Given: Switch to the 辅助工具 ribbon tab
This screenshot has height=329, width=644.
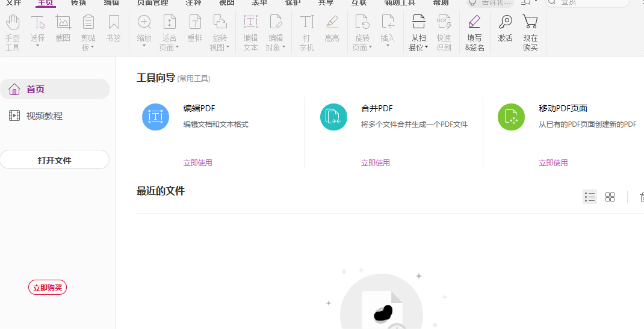Looking at the screenshot, I should click(400, 2).
